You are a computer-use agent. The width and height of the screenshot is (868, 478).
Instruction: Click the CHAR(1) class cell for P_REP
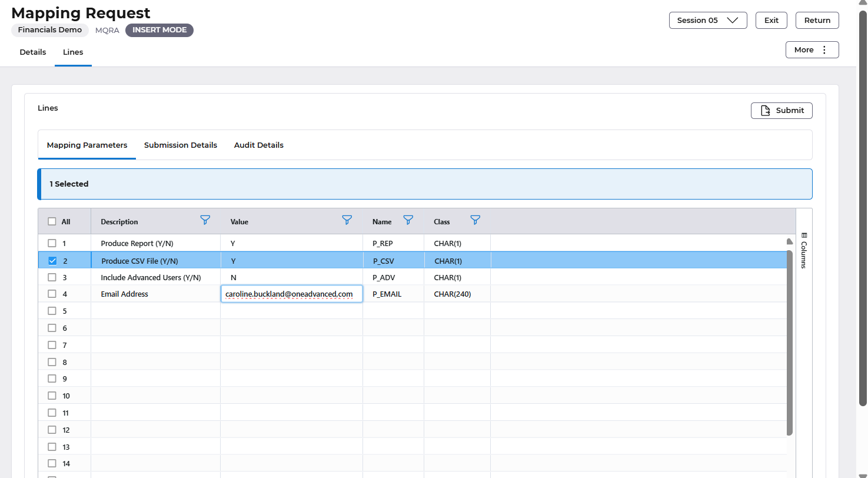[x=457, y=243]
